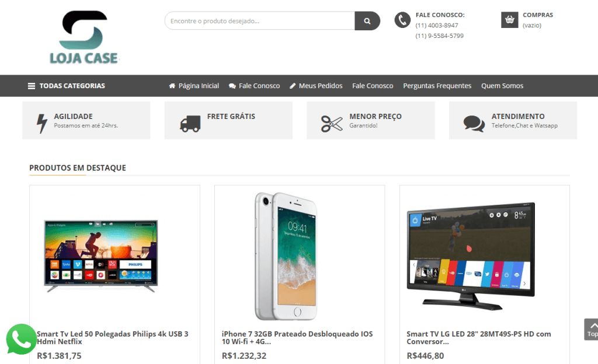Open Perguntas Frequentes page
598x364 pixels.
coord(437,86)
